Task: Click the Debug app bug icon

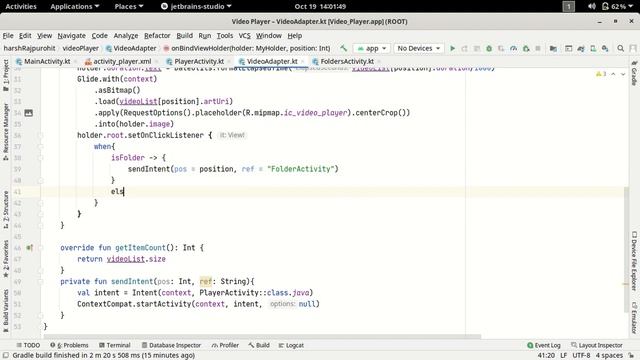Action: (x=489, y=48)
